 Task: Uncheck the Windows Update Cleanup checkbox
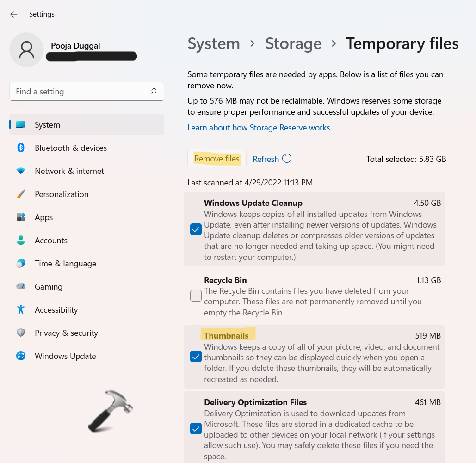click(196, 229)
